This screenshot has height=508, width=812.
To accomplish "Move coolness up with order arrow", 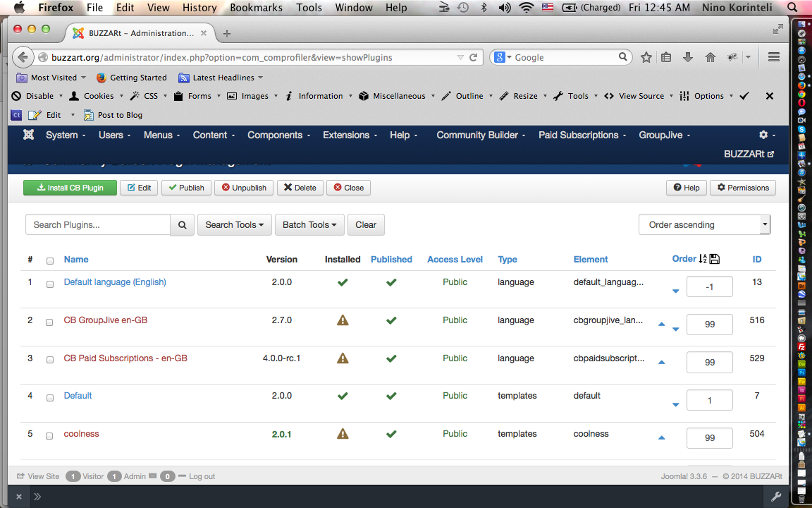I will [661, 437].
